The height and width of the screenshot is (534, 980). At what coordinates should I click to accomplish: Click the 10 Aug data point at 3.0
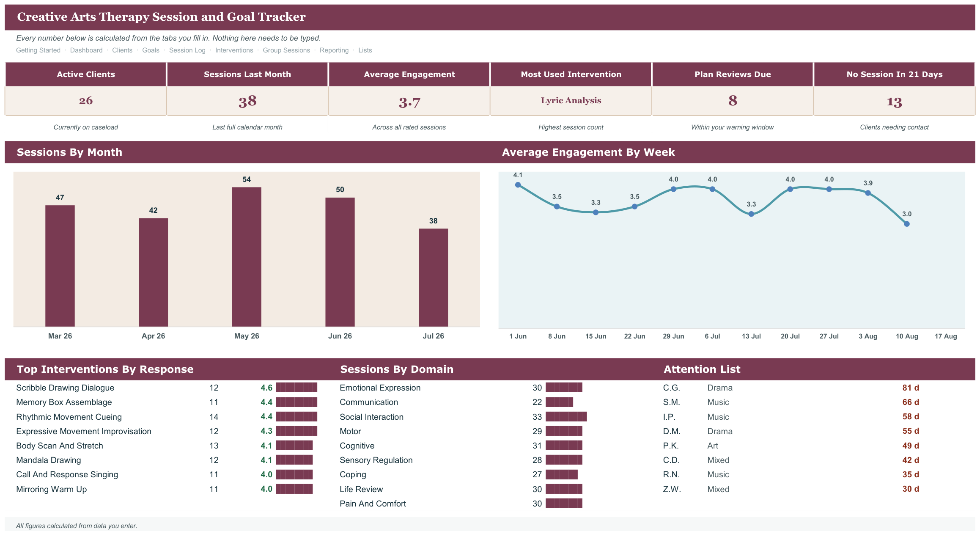[907, 224]
